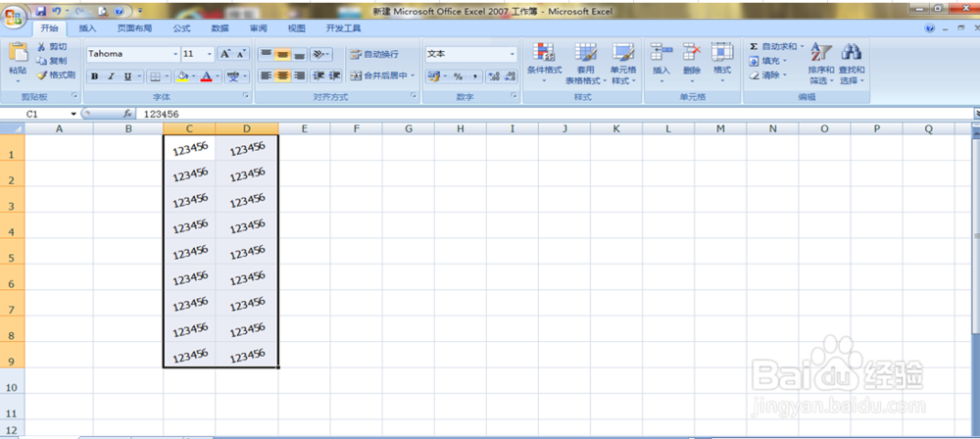Open 查找和选择 find and select
980x439 pixels.
852,64
